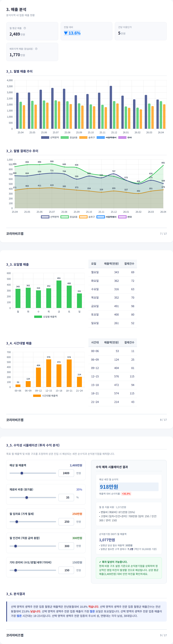The width and height of the screenshot is (173, 644).
Task: Click the 15~18 row label in time table
Action: pos(95,385)
